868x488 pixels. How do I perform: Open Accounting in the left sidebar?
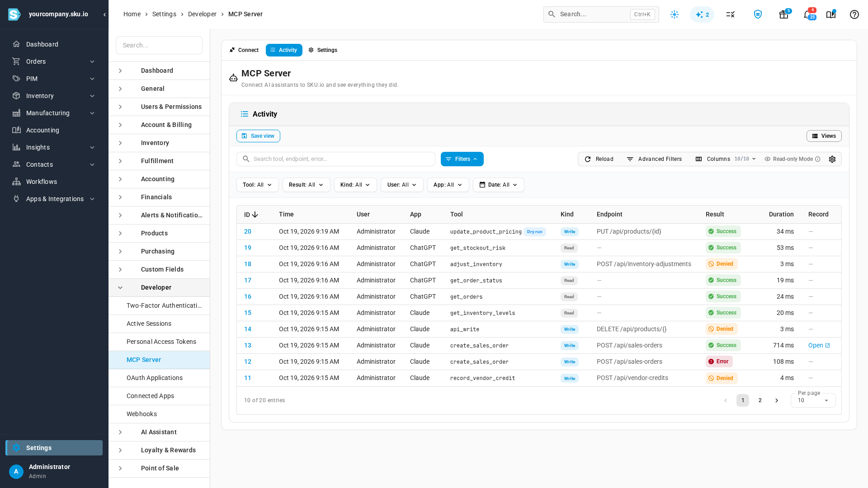(54, 130)
